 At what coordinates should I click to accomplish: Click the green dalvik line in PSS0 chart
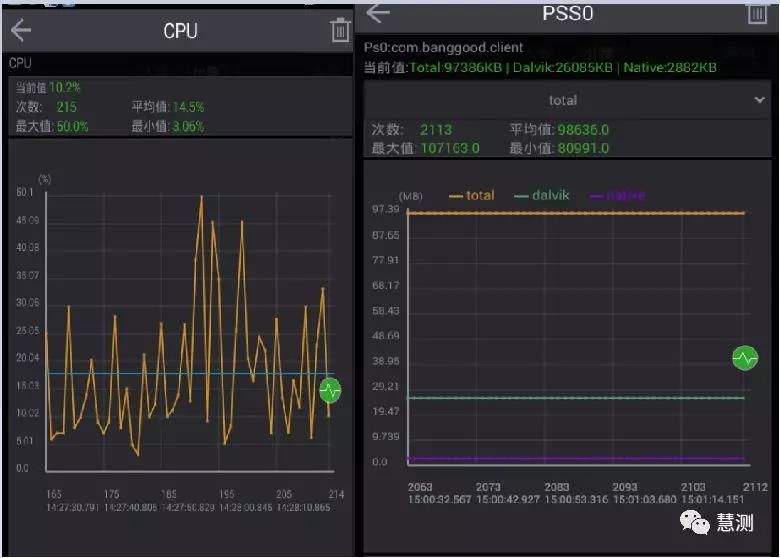coord(576,398)
